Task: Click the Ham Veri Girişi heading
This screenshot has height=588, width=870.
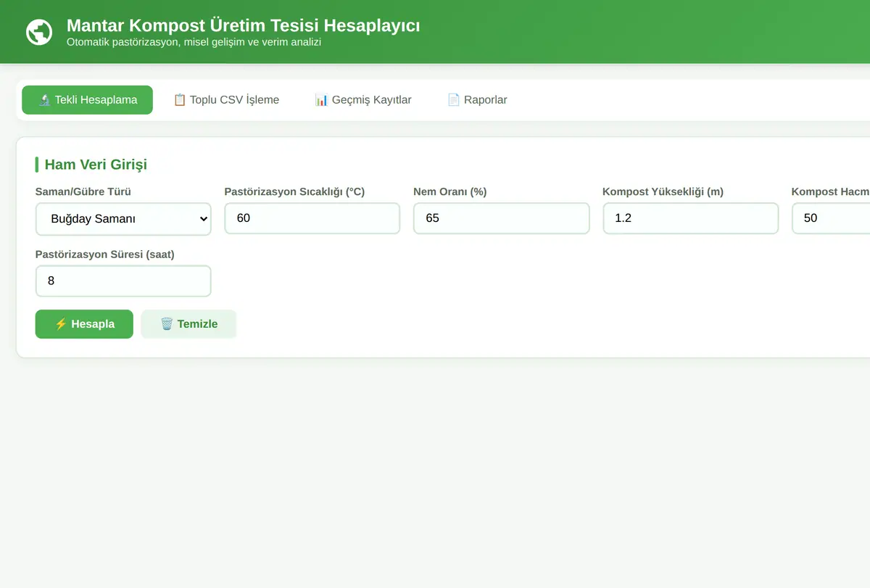Action: [96, 165]
